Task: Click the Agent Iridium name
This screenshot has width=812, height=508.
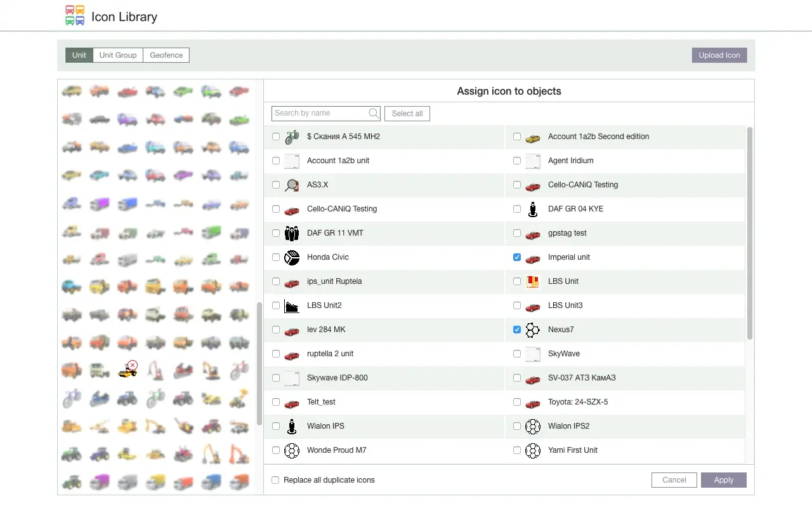Action: 571,161
